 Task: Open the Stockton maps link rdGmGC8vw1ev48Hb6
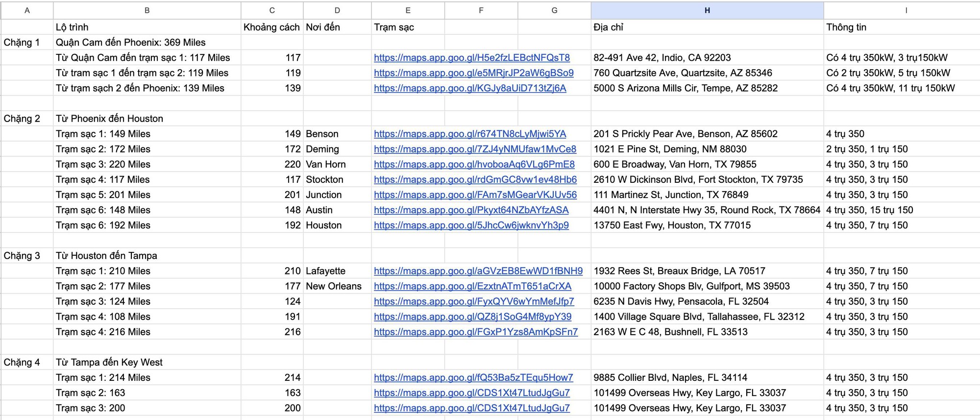pyautogui.click(x=475, y=179)
